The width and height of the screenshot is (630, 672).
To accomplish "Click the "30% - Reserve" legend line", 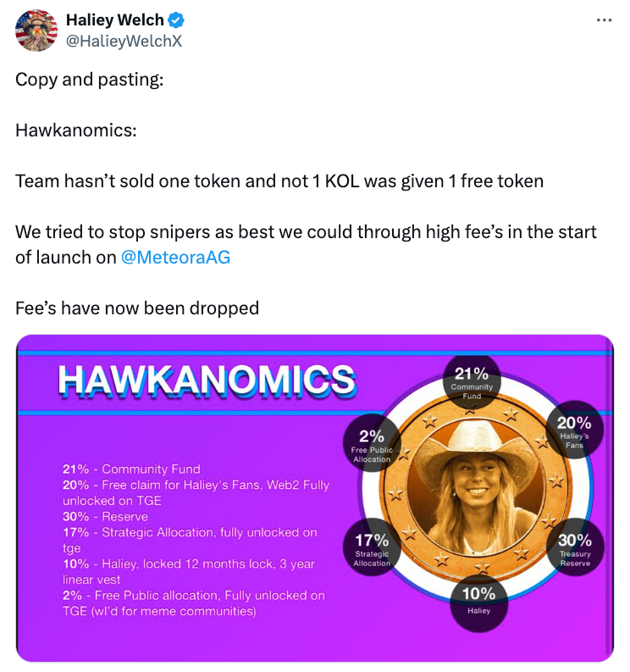I will [105, 516].
